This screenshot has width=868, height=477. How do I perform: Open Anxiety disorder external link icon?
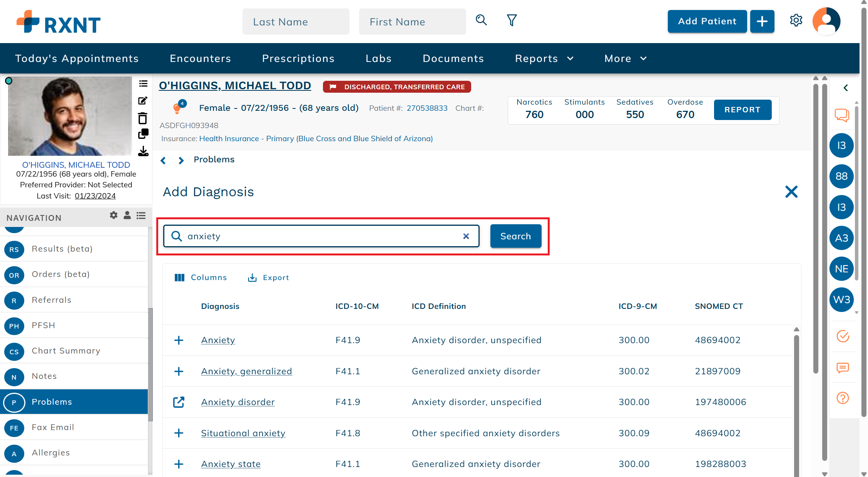click(x=179, y=402)
